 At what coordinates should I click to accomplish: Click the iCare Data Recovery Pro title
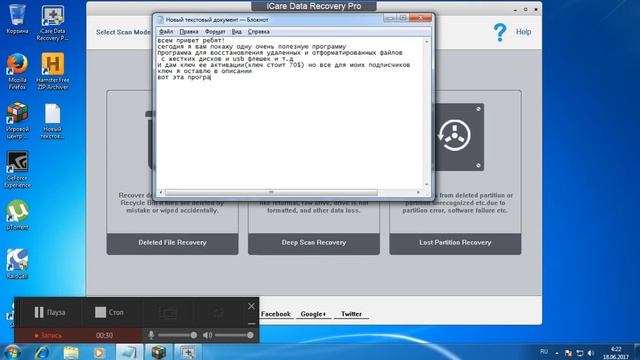click(313, 6)
